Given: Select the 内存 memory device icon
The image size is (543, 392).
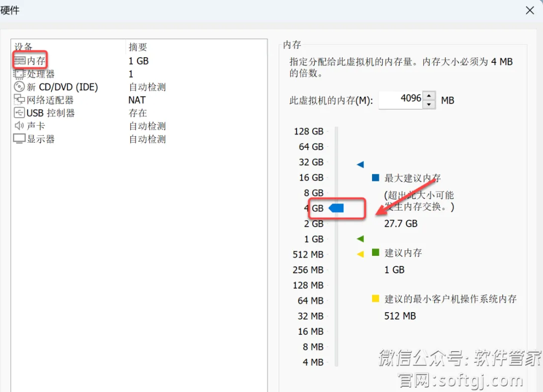Looking at the screenshot, I should point(20,61).
